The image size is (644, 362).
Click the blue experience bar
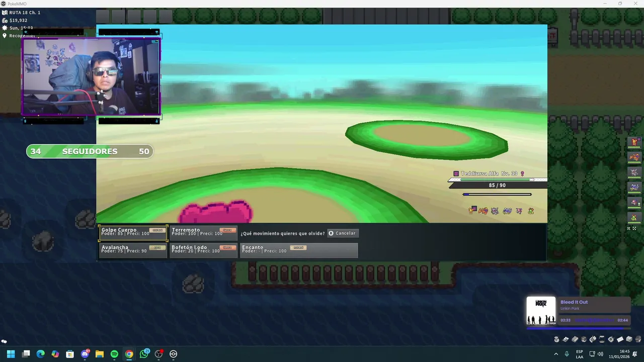tap(497, 194)
